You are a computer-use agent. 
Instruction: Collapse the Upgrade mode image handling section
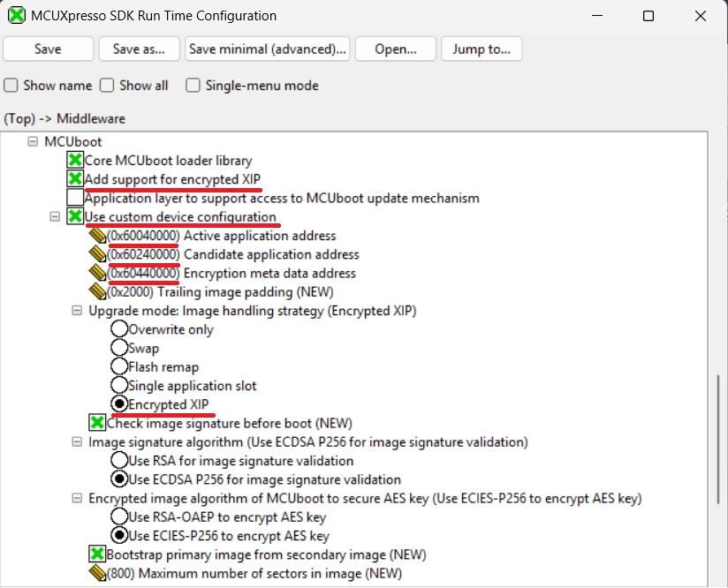point(77,311)
